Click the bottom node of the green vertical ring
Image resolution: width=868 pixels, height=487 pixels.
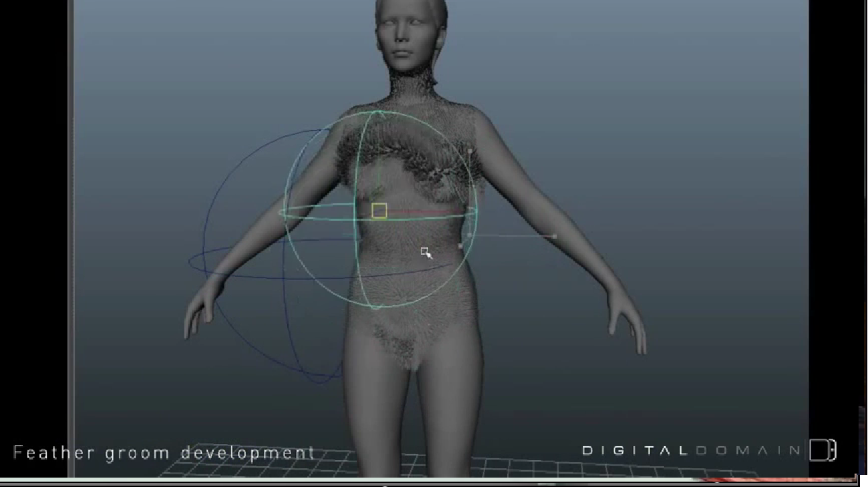click(377, 307)
